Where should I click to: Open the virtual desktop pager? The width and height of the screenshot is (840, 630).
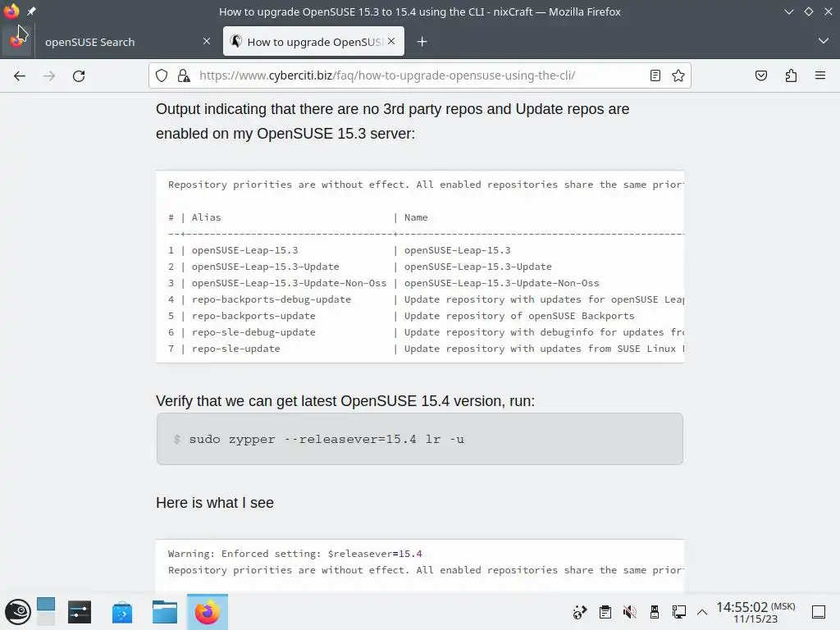46,612
